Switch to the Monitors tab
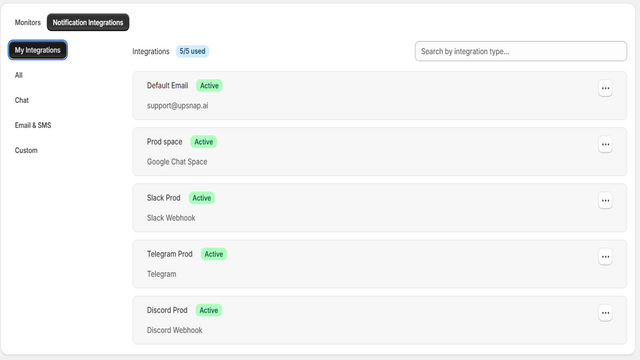Viewport: 640px width, 360px height. click(x=28, y=22)
